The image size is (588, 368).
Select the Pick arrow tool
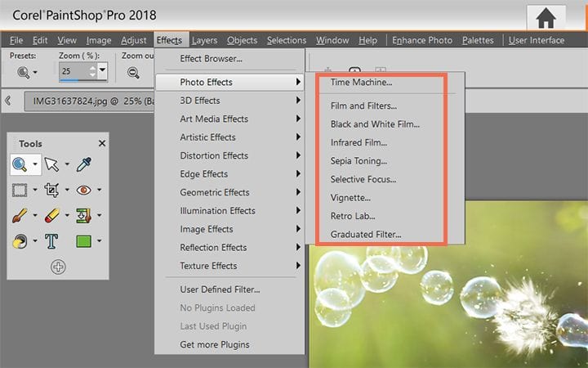tap(51, 164)
